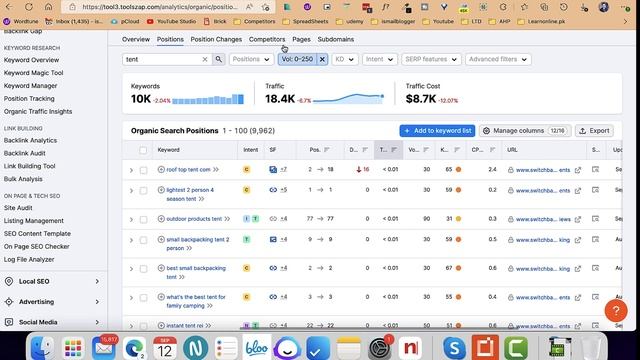Click Add to keyword list button
The height and width of the screenshot is (360, 640).
(437, 131)
